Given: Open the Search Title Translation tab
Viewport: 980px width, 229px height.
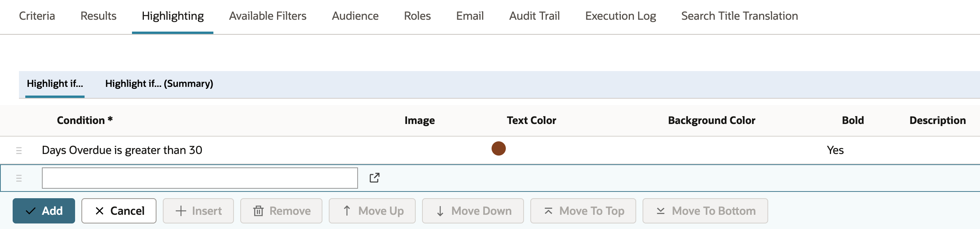Looking at the screenshot, I should [x=739, y=16].
